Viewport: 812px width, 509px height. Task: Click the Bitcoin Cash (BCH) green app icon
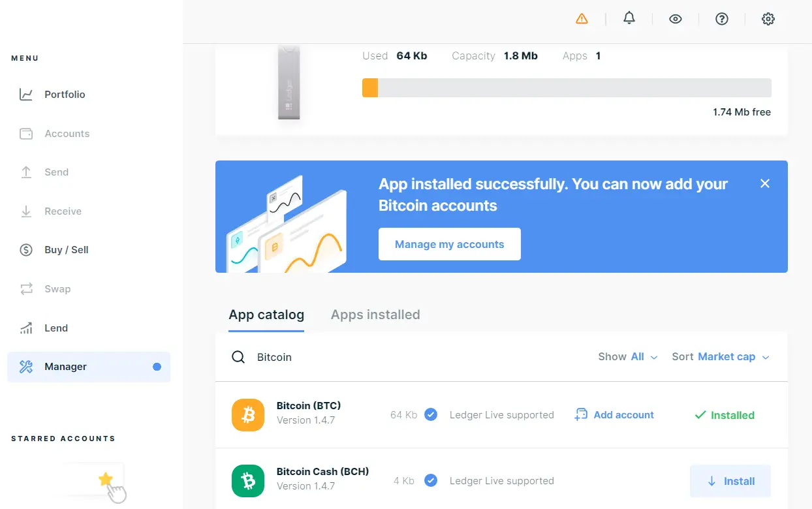coord(248,481)
